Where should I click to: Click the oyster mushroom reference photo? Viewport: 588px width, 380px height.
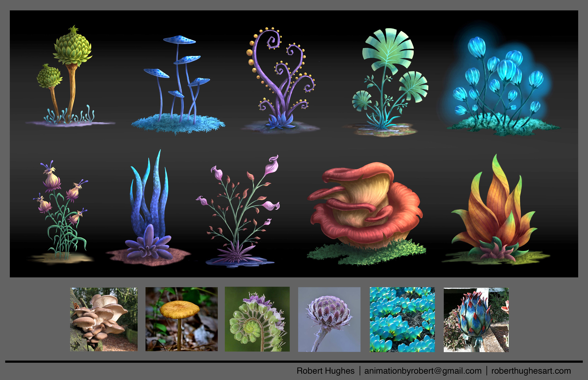pos(104,319)
